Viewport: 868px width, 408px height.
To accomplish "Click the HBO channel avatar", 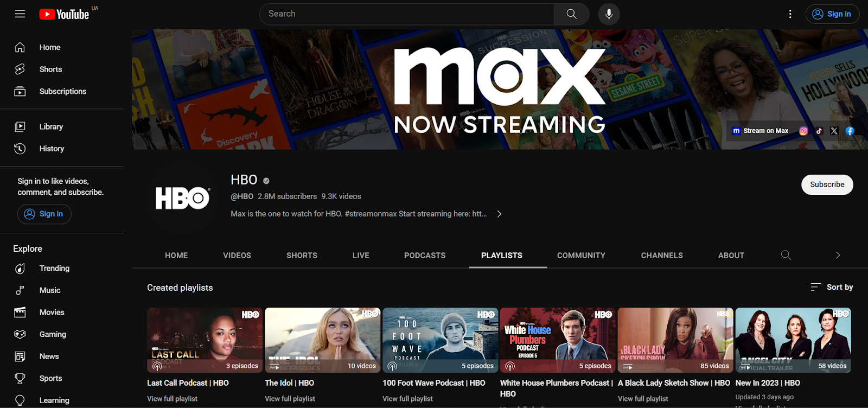I will (x=182, y=199).
